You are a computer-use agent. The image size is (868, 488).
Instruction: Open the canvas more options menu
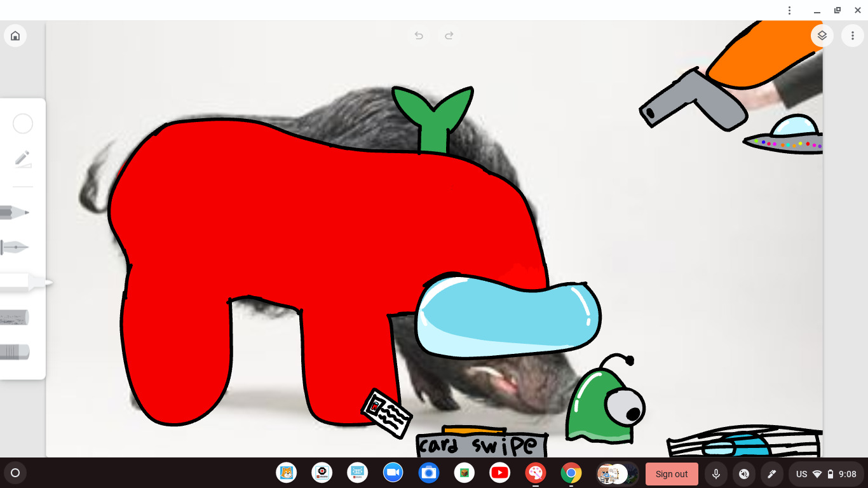point(852,36)
